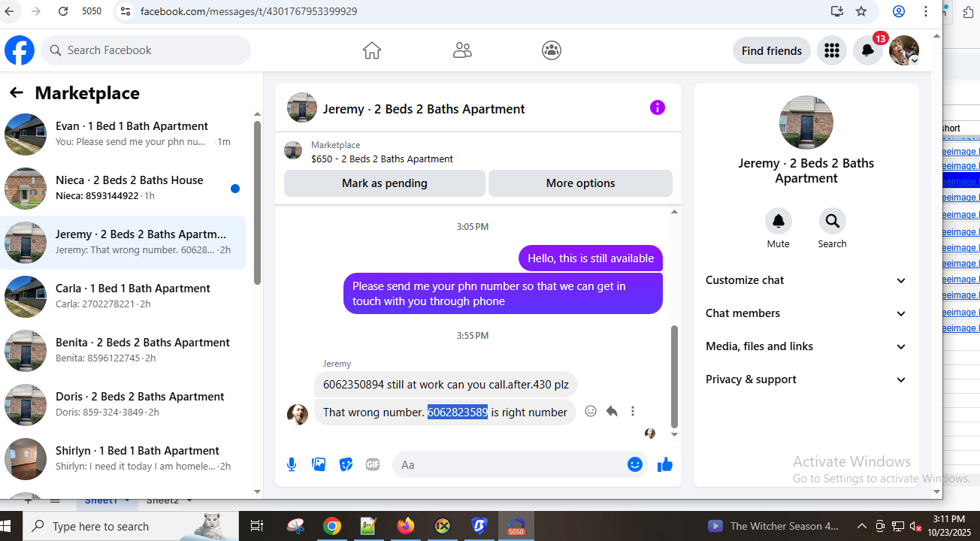Reload the page in the browser

coord(63,11)
